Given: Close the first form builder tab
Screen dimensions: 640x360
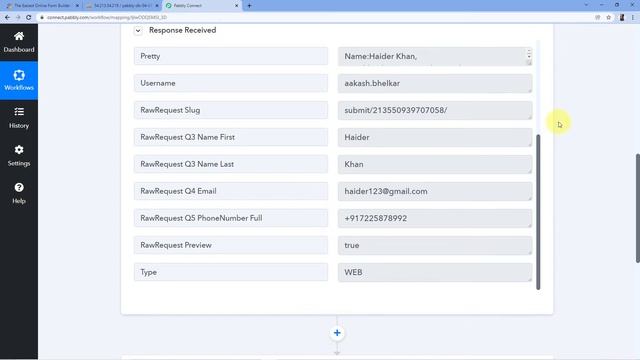Looking at the screenshot, I should pyautogui.click(x=77, y=6).
